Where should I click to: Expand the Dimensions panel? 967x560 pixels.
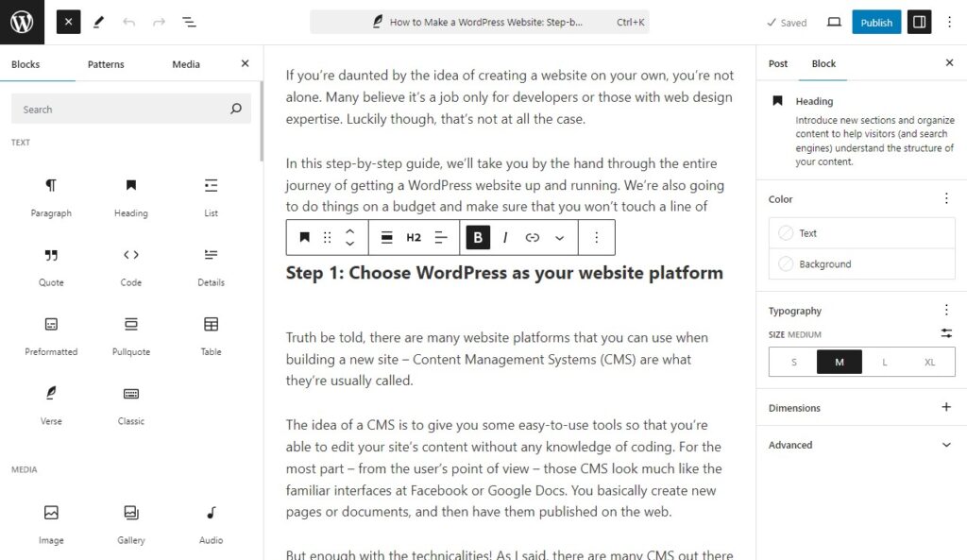(861, 407)
